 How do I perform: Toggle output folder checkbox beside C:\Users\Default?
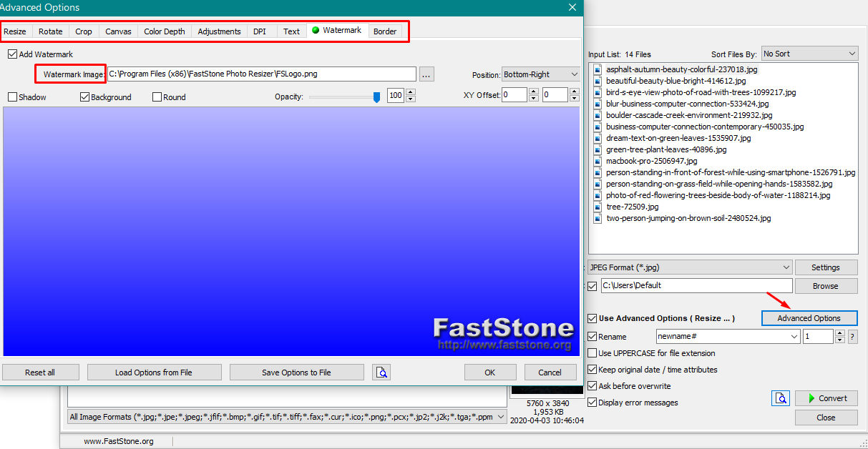pyautogui.click(x=592, y=286)
